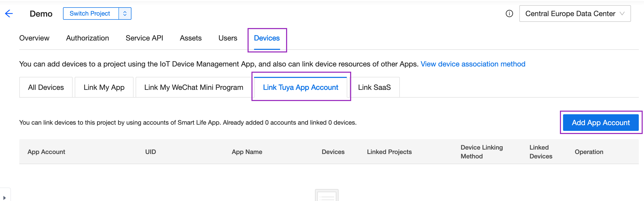
Task: Open the Users tab
Action: coord(228,38)
